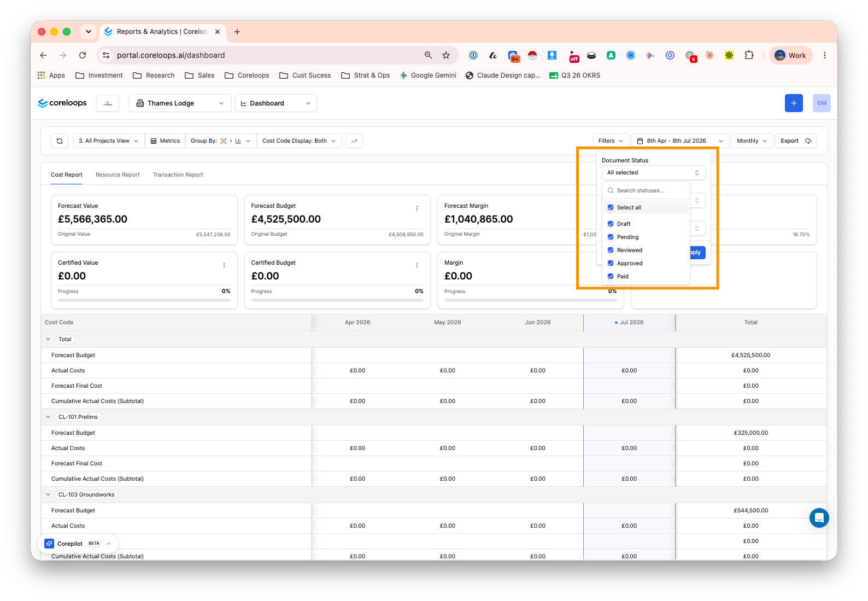Bookmark this page with the star icon
Viewport: 868px width, 601px height.
point(446,55)
